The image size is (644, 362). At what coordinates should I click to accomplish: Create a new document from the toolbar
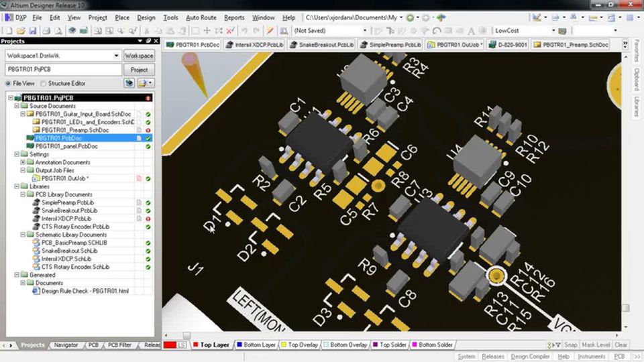9,31
